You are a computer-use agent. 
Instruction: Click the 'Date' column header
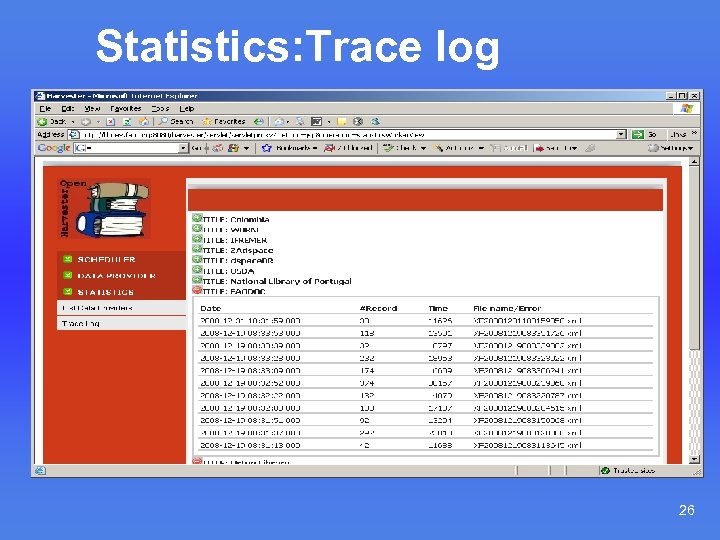211,308
